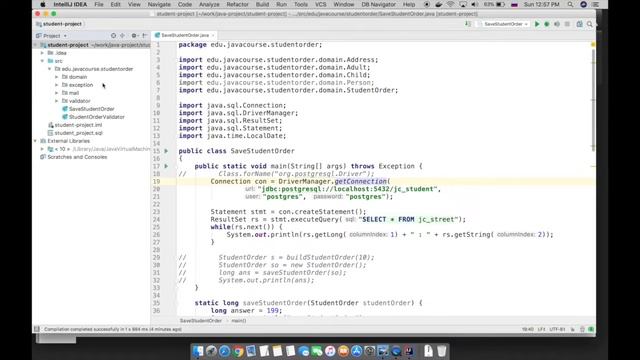This screenshot has height=360, width=640.
Task: Click the tool window toggle in status bar corner
Action: click(37, 329)
